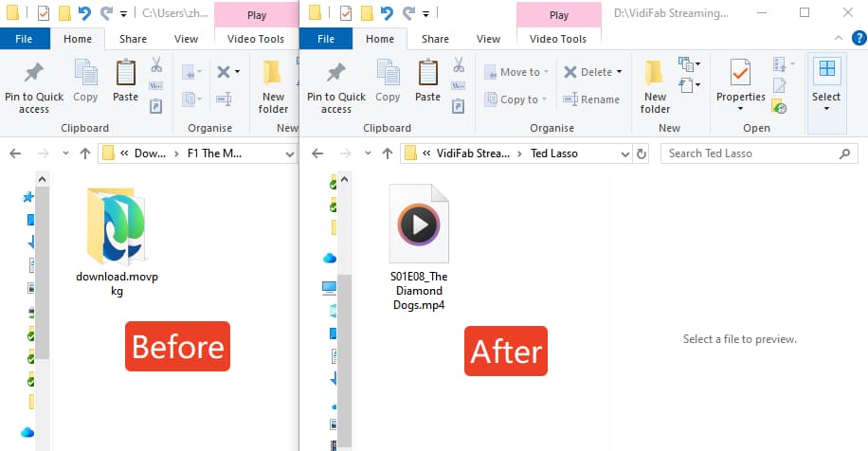
Task: Click Paste in the right window ribbon
Action: point(428,81)
